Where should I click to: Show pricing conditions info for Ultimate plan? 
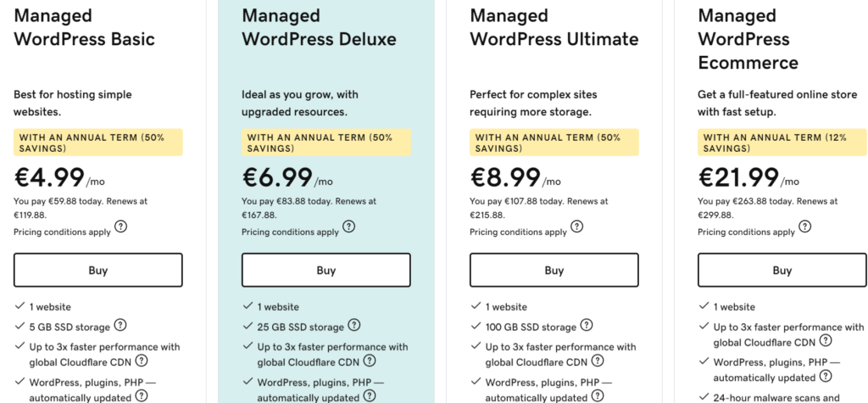577,227
